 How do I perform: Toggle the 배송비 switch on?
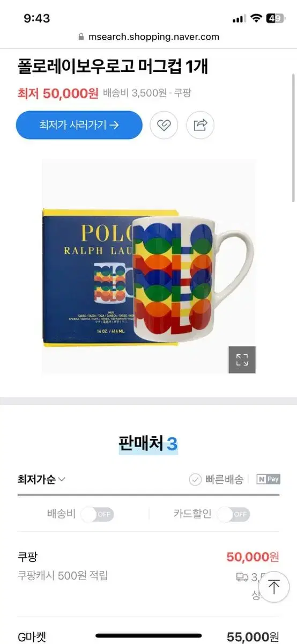[x=97, y=514]
